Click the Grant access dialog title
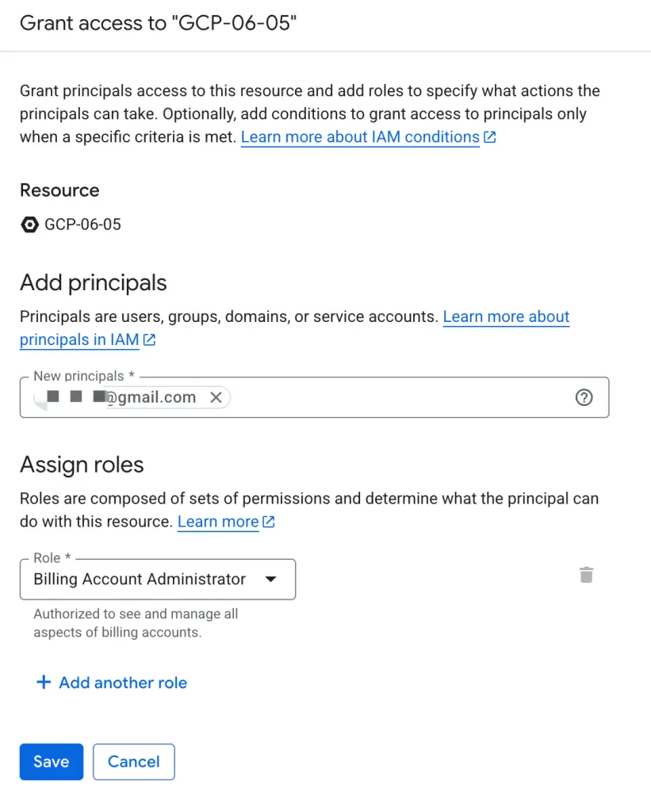This screenshot has height=812, width=651. click(x=159, y=23)
